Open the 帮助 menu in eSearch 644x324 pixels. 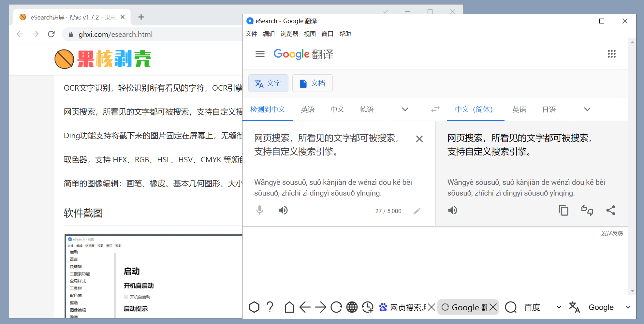345,34
